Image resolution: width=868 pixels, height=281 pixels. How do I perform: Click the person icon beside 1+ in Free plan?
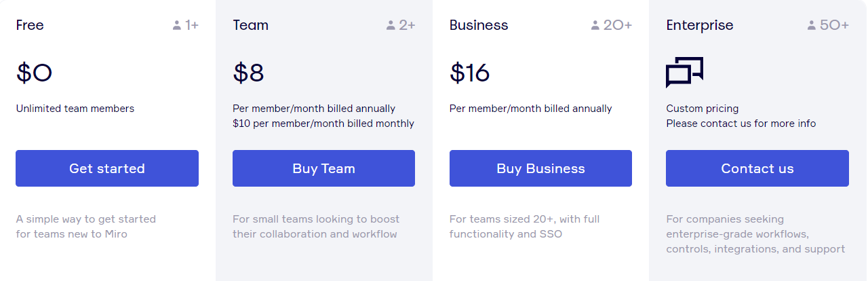click(x=177, y=26)
